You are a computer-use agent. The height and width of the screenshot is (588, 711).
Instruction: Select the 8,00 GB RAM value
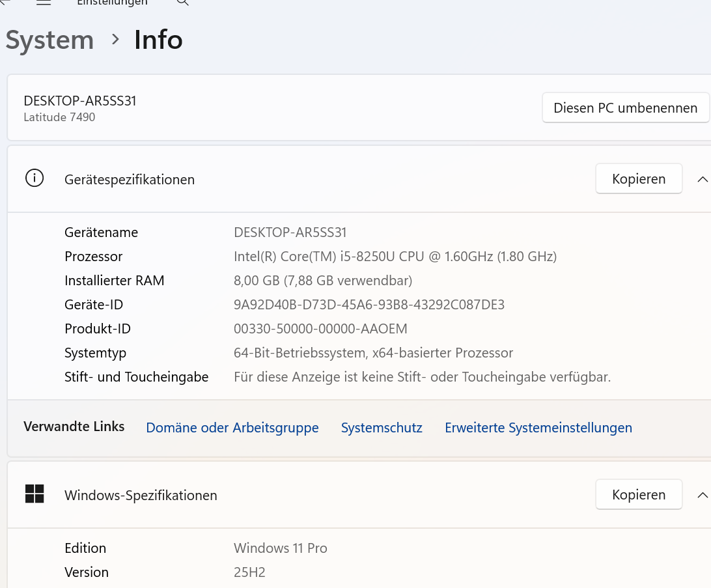(x=323, y=280)
